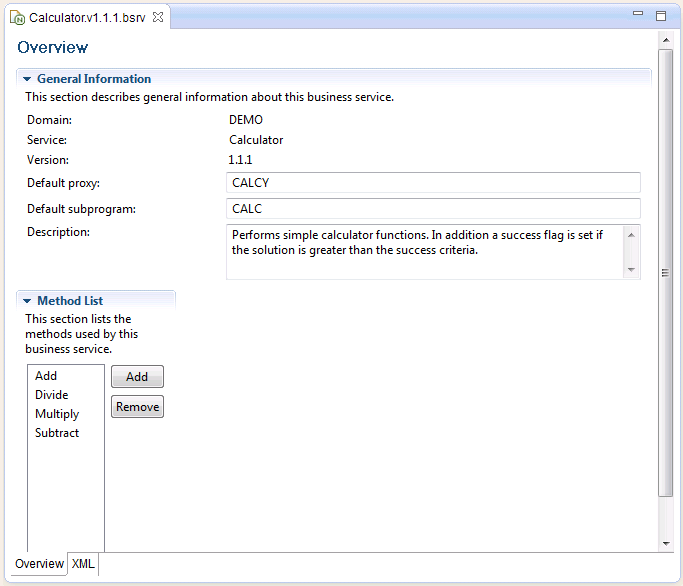The height and width of the screenshot is (586, 683).
Task: Click the Default subprogram input field
Action: (433, 209)
